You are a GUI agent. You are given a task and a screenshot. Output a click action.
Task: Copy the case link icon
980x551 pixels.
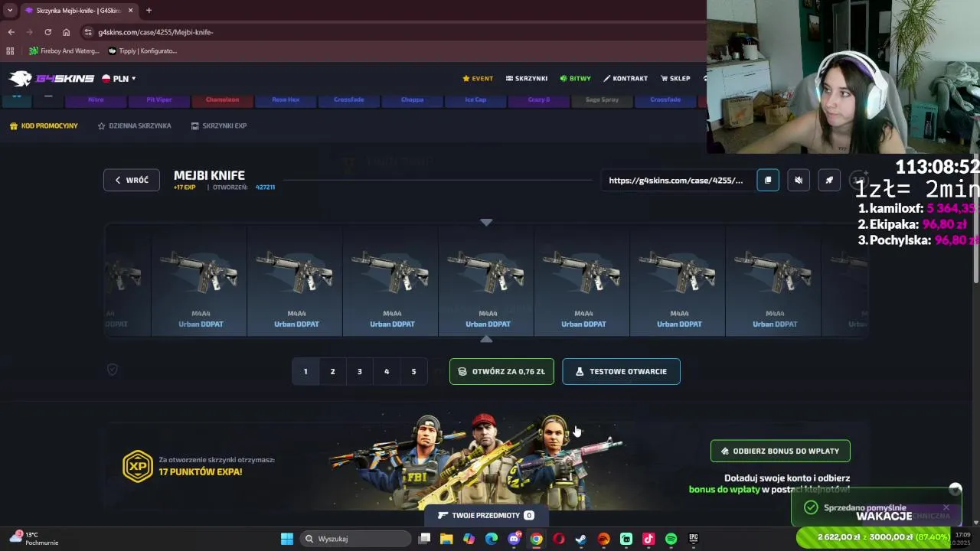(768, 180)
